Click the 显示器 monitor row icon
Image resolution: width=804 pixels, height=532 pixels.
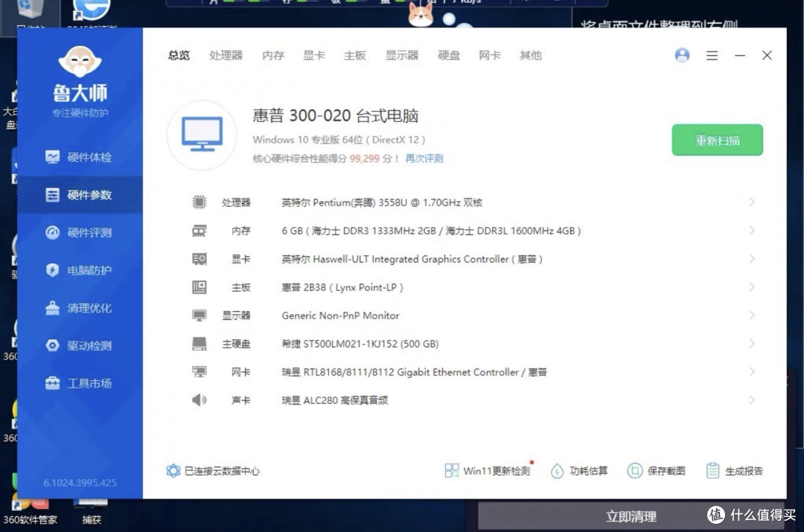pyautogui.click(x=200, y=315)
